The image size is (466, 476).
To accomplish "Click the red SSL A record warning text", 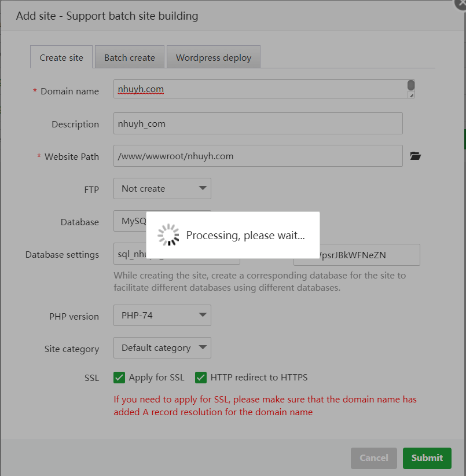I will coord(265,405).
